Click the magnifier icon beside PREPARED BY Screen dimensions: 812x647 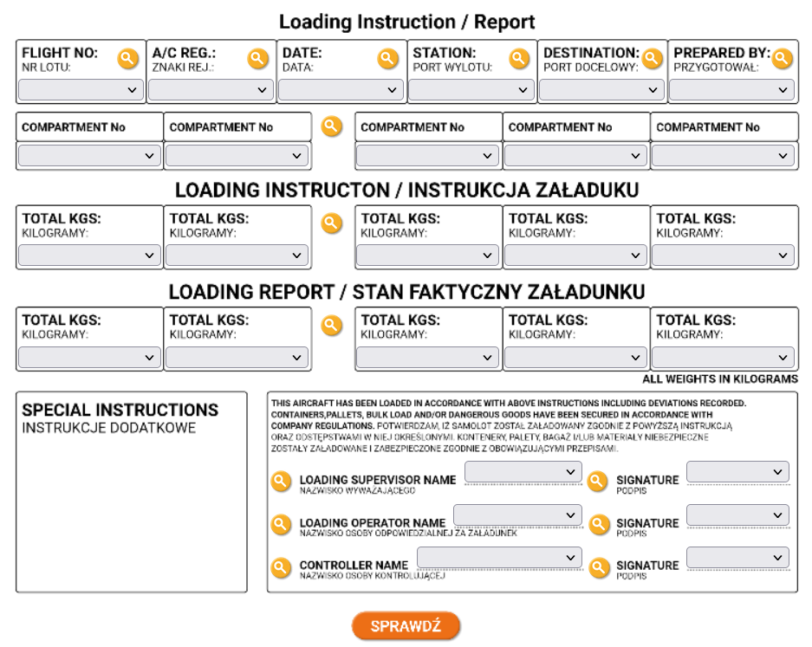(782, 58)
